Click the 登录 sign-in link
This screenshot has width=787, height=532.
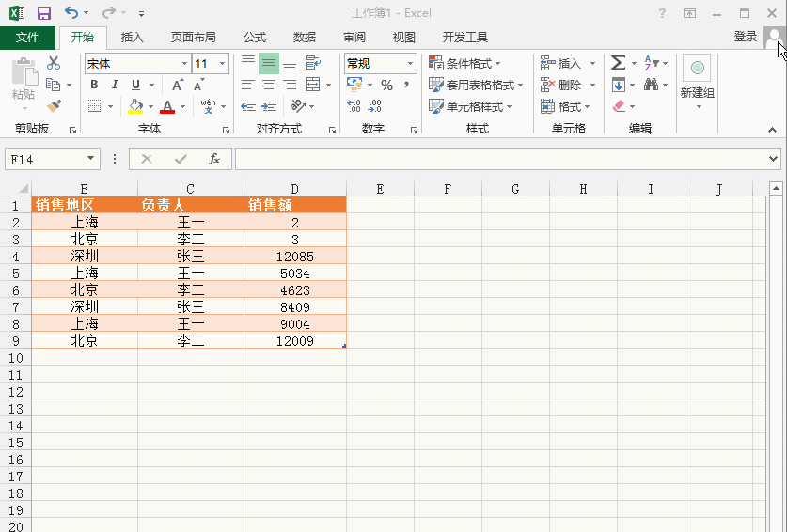pos(745,37)
